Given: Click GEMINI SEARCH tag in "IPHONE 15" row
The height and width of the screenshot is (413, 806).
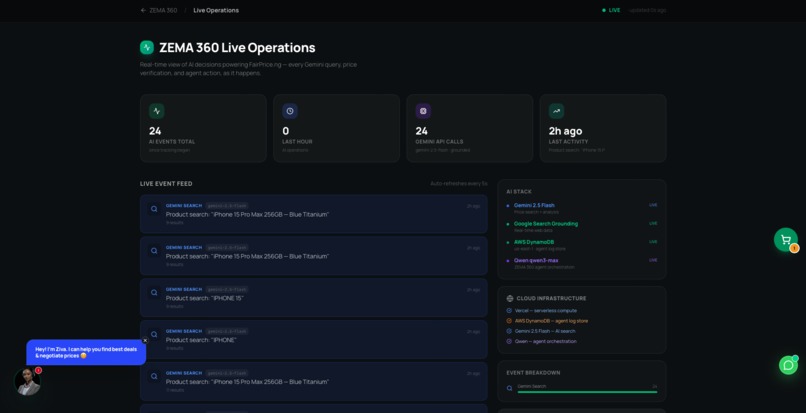Looking at the screenshot, I should (x=184, y=290).
